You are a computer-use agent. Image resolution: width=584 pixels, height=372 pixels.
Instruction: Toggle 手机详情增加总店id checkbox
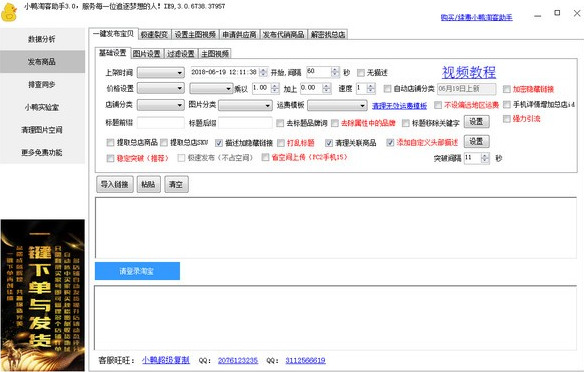pos(507,105)
